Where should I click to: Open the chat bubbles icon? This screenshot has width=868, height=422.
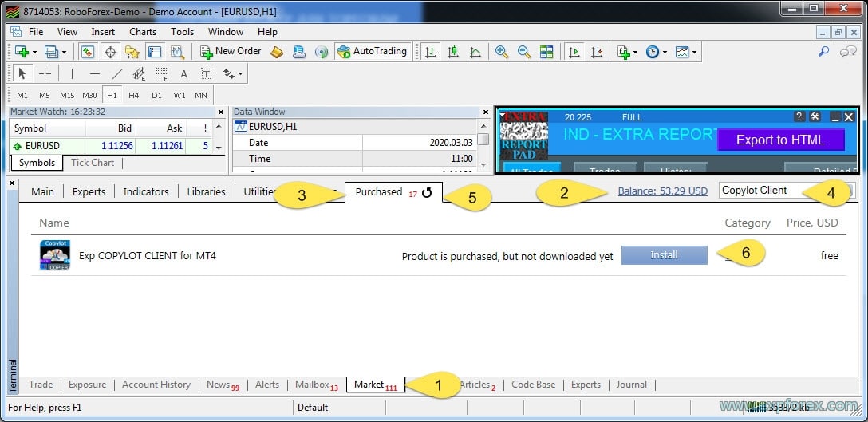click(848, 52)
